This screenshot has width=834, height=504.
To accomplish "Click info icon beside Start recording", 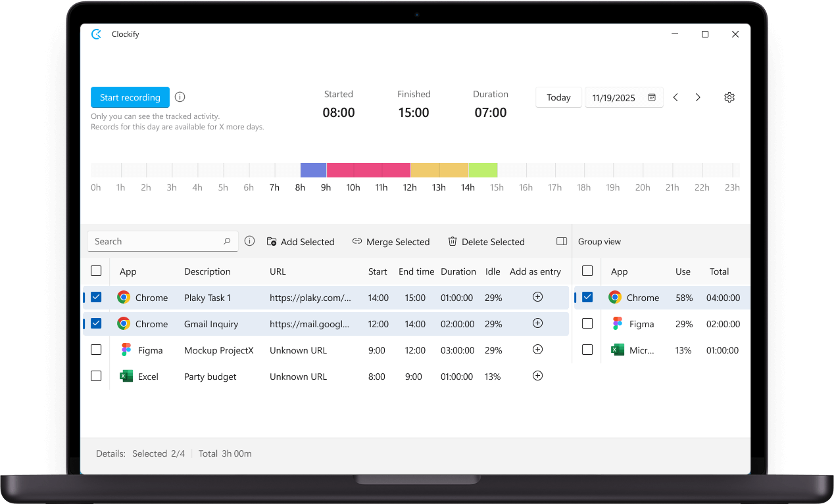I will pyautogui.click(x=180, y=97).
